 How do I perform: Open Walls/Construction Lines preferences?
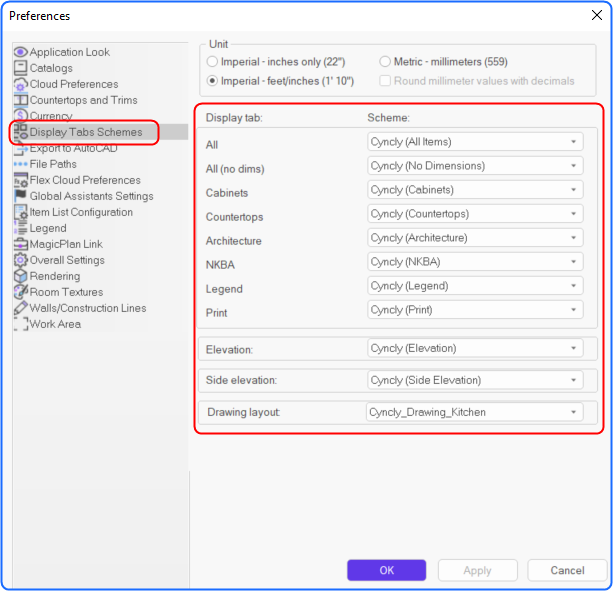tap(88, 308)
